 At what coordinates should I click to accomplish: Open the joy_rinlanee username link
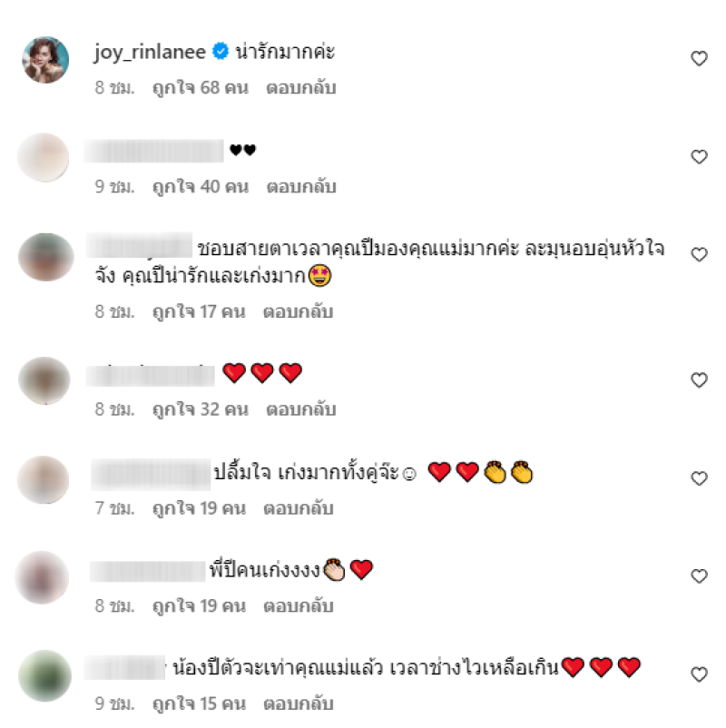pyautogui.click(x=150, y=52)
